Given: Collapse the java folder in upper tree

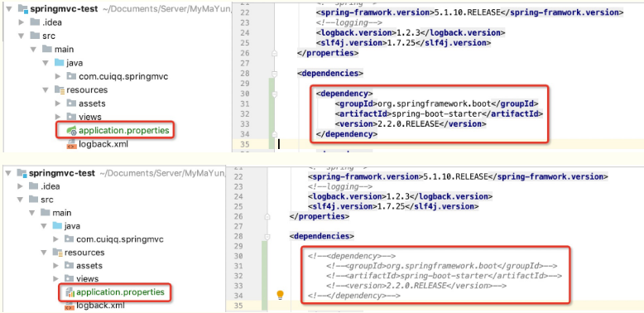Looking at the screenshot, I should click(x=46, y=63).
